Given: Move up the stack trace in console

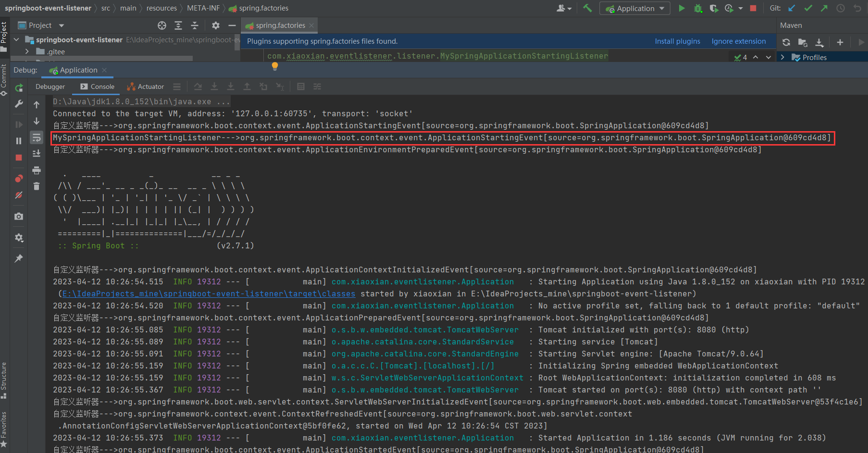Looking at the screenshot, I should pos(37,104).
